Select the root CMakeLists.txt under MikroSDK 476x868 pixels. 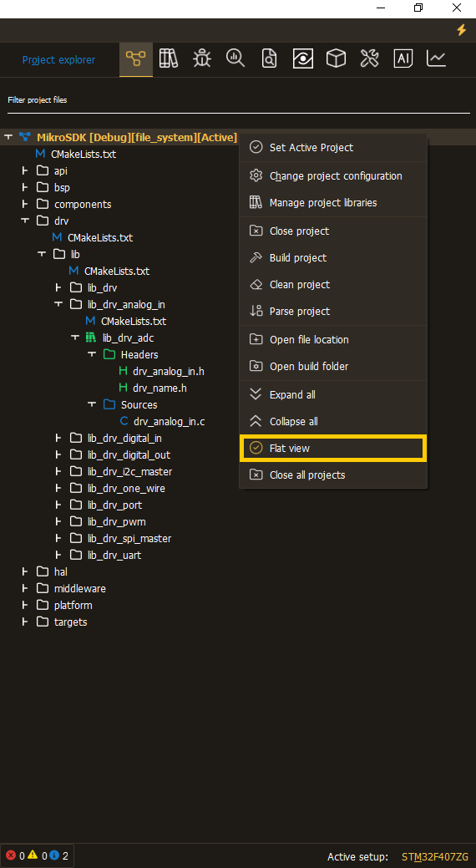point(84,154)
